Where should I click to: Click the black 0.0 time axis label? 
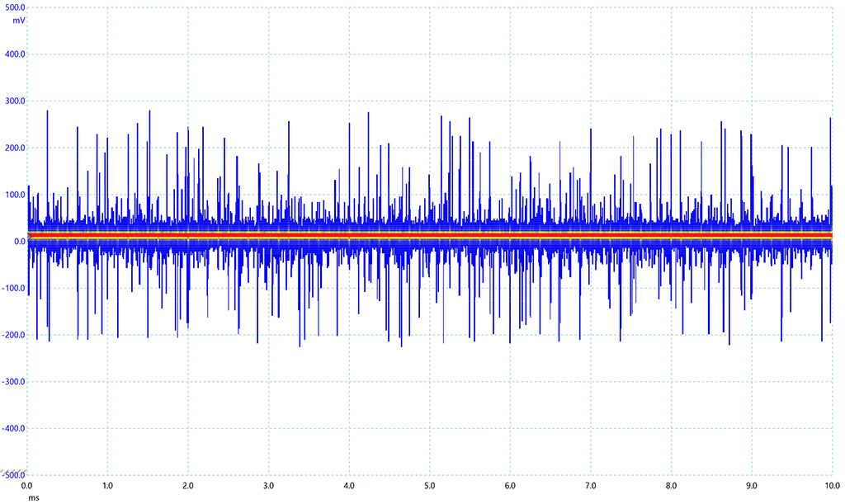[27, 486]
